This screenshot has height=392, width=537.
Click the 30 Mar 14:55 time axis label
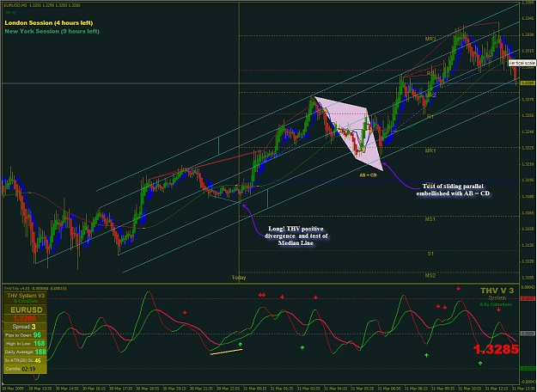[66, 389]
